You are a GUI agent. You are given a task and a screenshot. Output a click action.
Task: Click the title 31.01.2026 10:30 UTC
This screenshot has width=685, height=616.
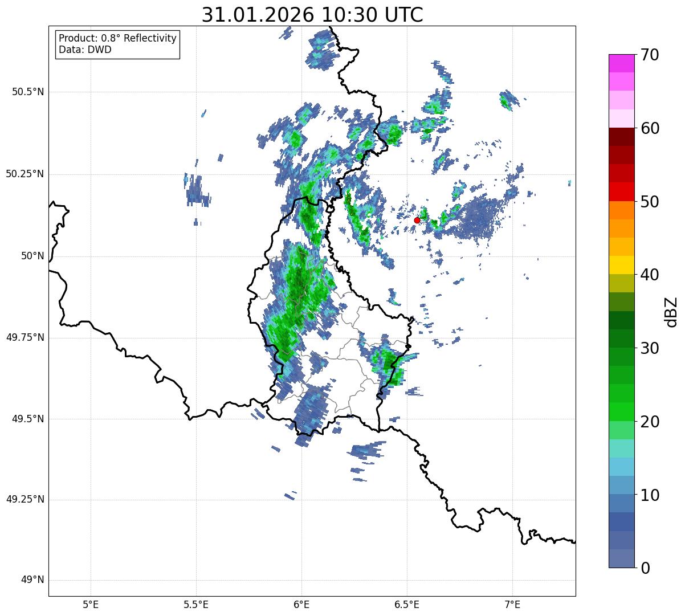(312, 15)
